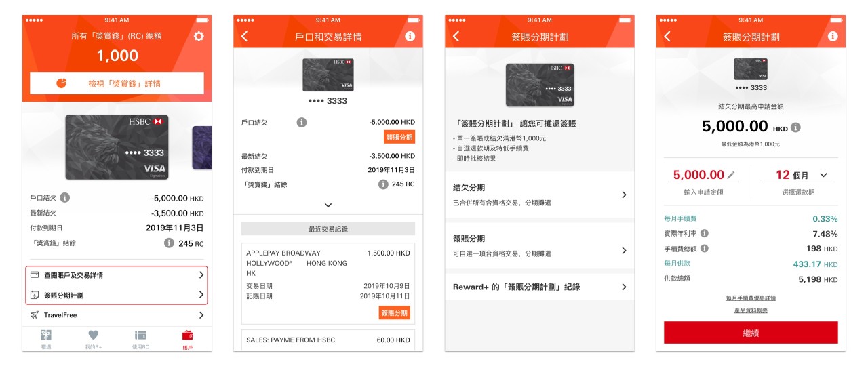
Task: Open settings gear on the RC總額 screen
Action: coord(199,36)
